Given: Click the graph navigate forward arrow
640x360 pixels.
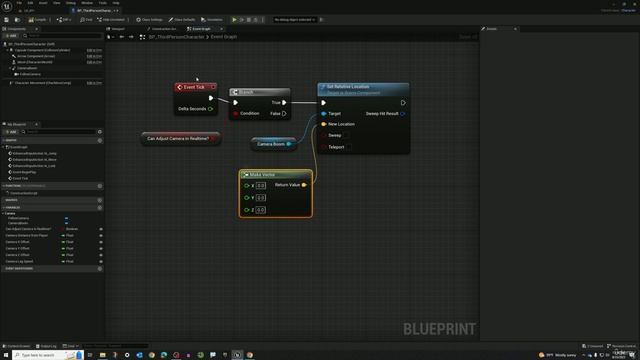Looking at the screenshot, I should click(131, 37).
